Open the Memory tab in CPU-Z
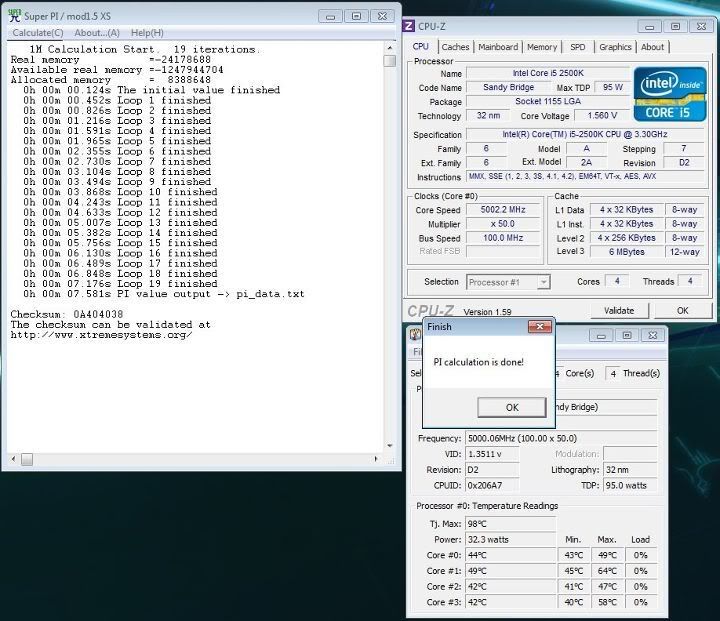720x621 pixels. click(542, 47)
